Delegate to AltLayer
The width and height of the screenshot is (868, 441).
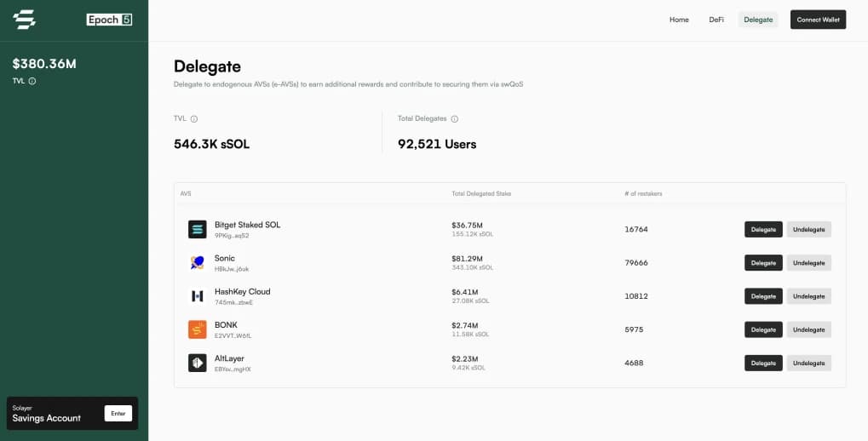click(763, 363)
